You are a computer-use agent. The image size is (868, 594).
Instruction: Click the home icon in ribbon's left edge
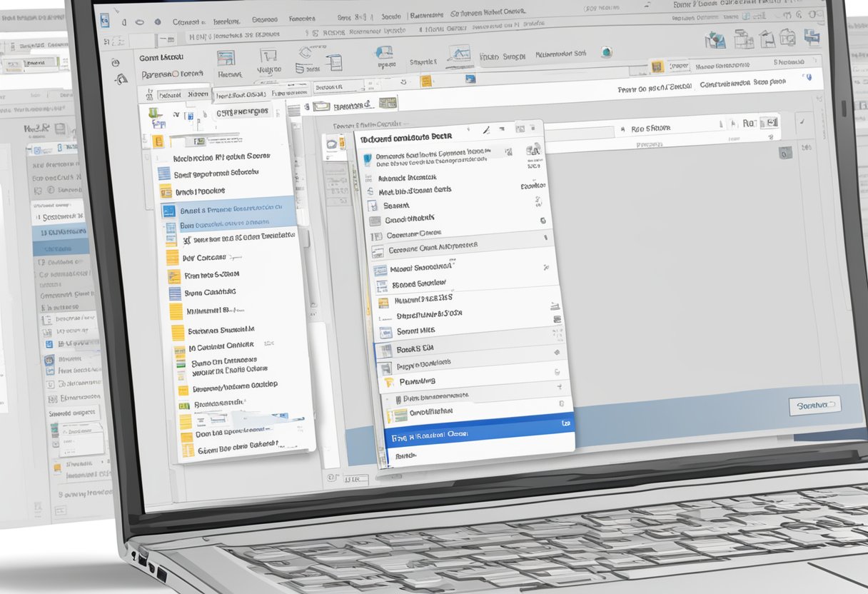[121, 81]
